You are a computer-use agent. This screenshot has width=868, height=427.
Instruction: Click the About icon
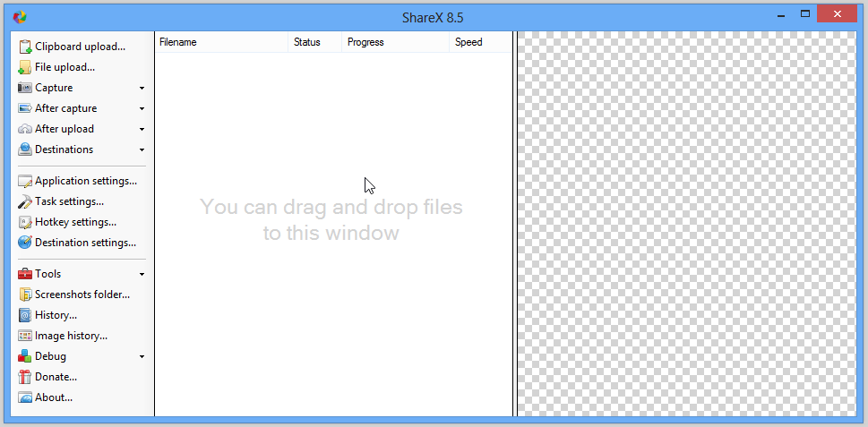(25, 397)
